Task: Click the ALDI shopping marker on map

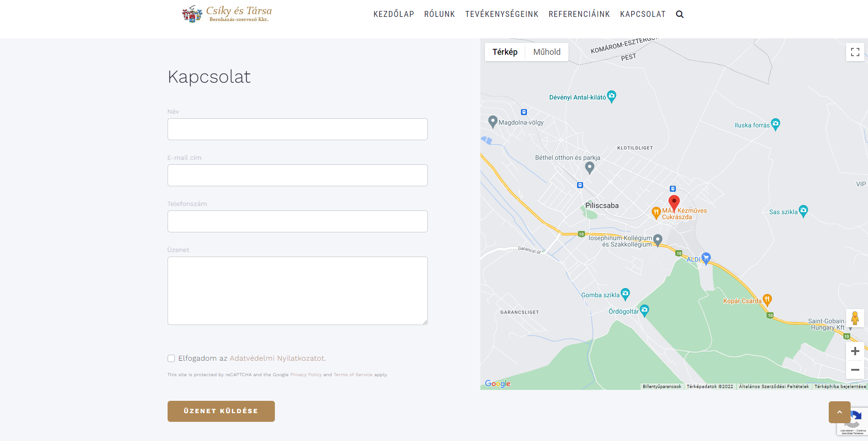Action: pos(706,258)
